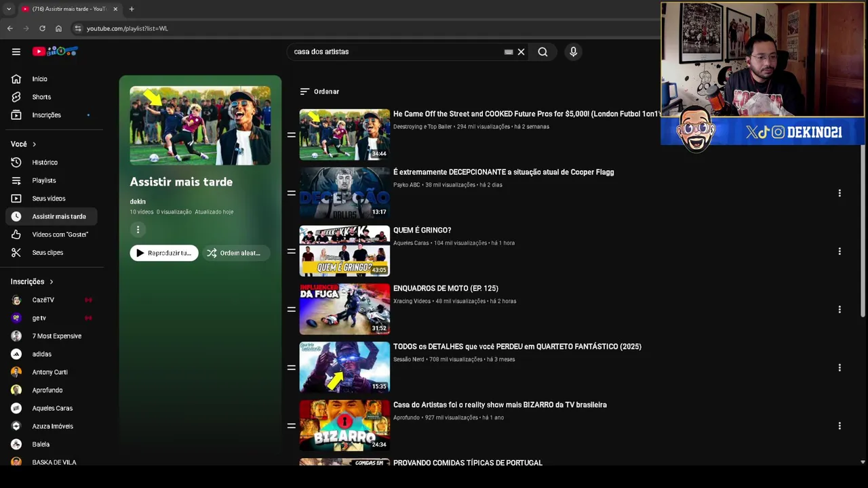The width and height of the screenshot is (868, 488).
Task: Click Ordem aleatória shuffle button
Action: (x=235, y=253)
